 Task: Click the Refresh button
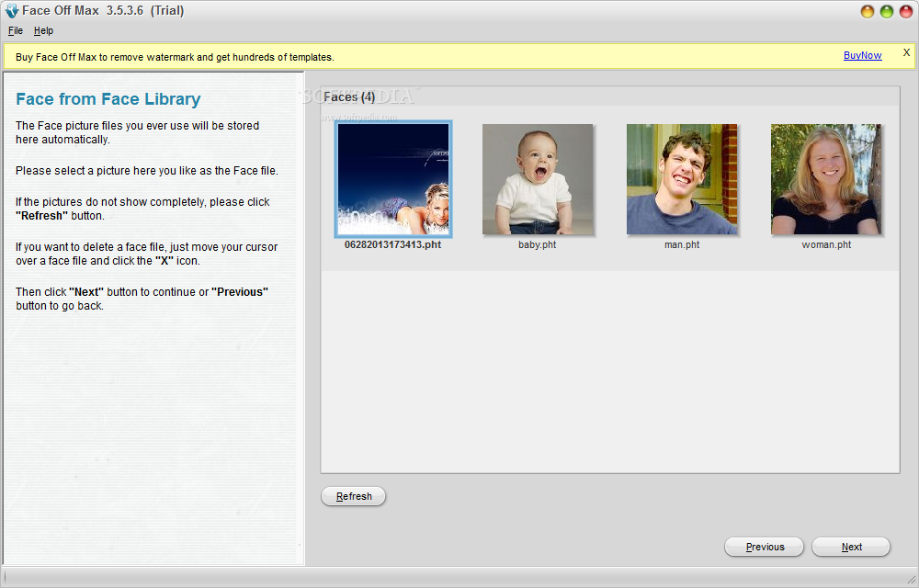click(354, 496)
